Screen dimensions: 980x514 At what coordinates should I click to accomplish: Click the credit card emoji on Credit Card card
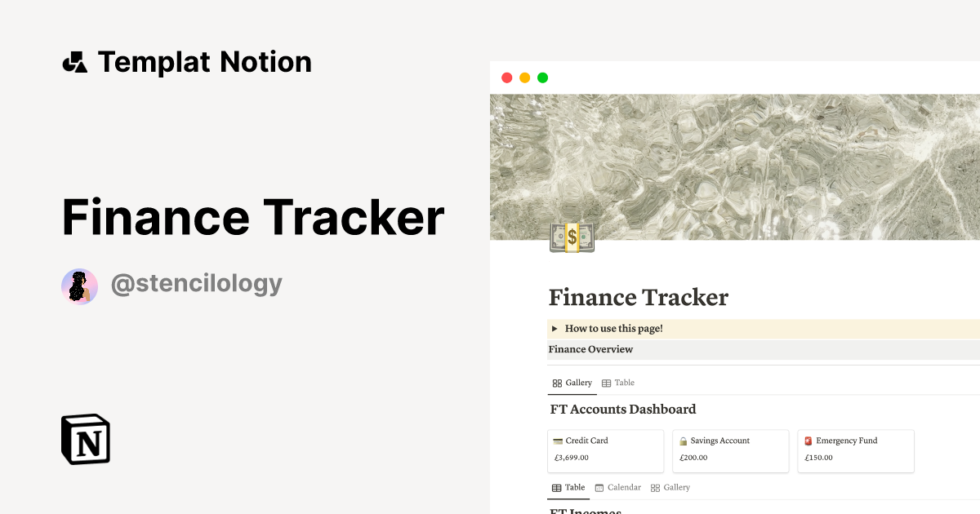point(559,440)
